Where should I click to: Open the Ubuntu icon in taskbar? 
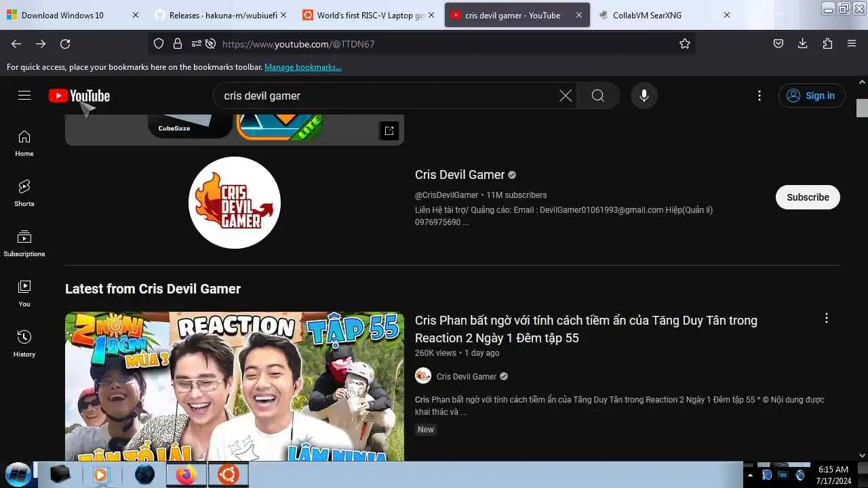pyautogui.click(x=228, y=475)
